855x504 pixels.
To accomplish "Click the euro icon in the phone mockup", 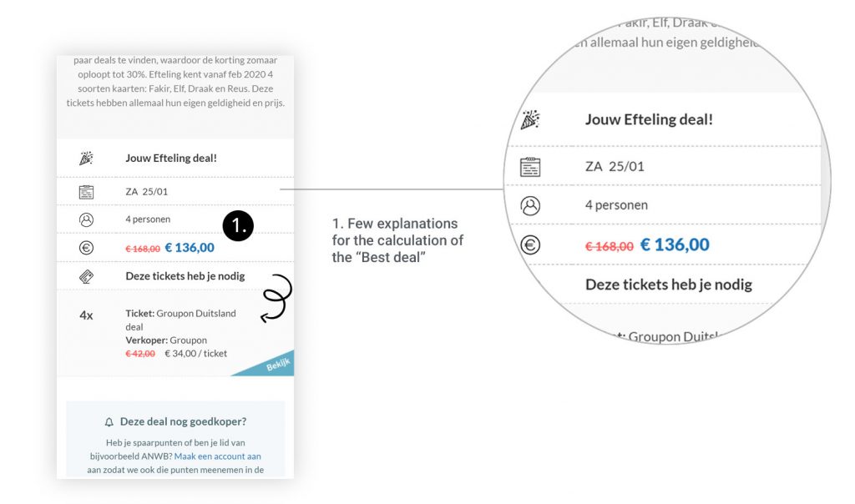I will [x=86, y=248].
